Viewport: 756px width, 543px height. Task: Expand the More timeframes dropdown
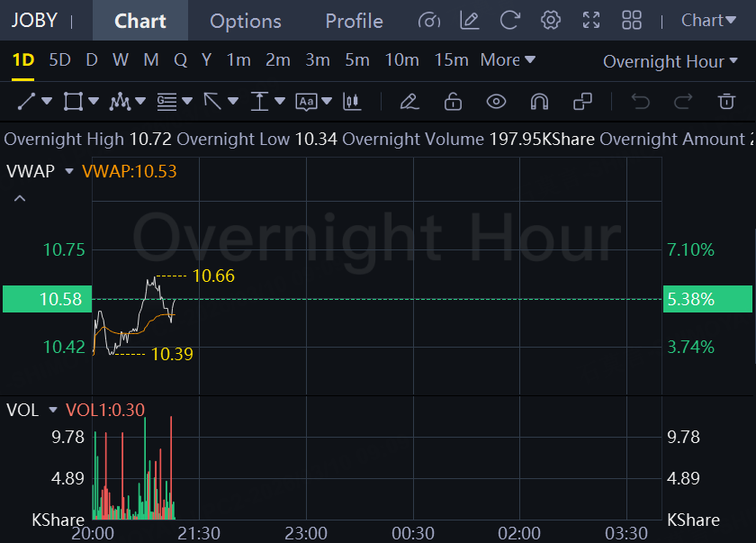coord(508,60)
